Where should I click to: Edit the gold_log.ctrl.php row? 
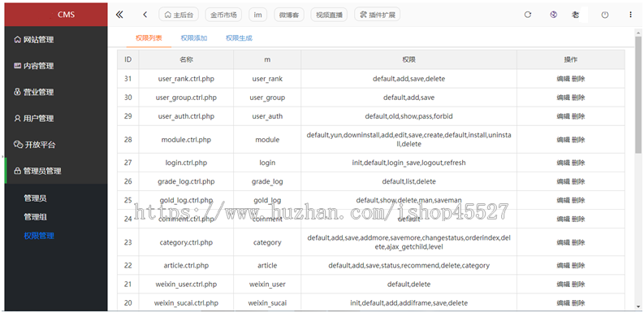click(x=563, y=200)
